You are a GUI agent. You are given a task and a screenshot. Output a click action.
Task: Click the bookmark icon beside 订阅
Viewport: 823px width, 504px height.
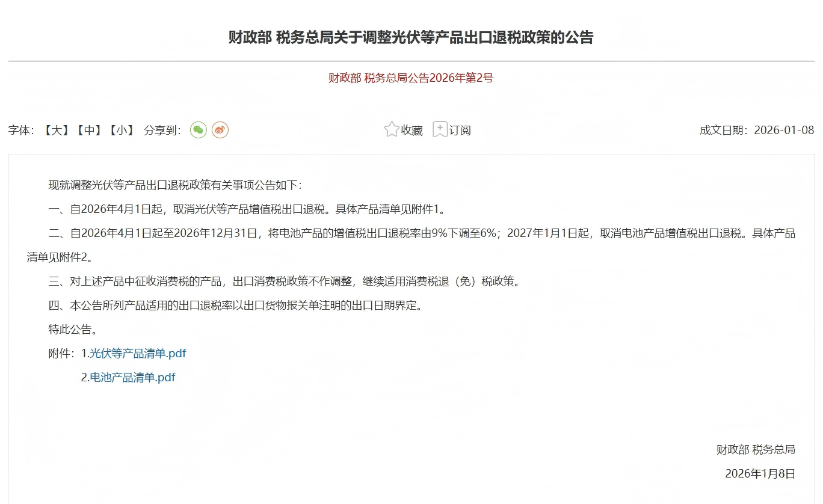440,130
